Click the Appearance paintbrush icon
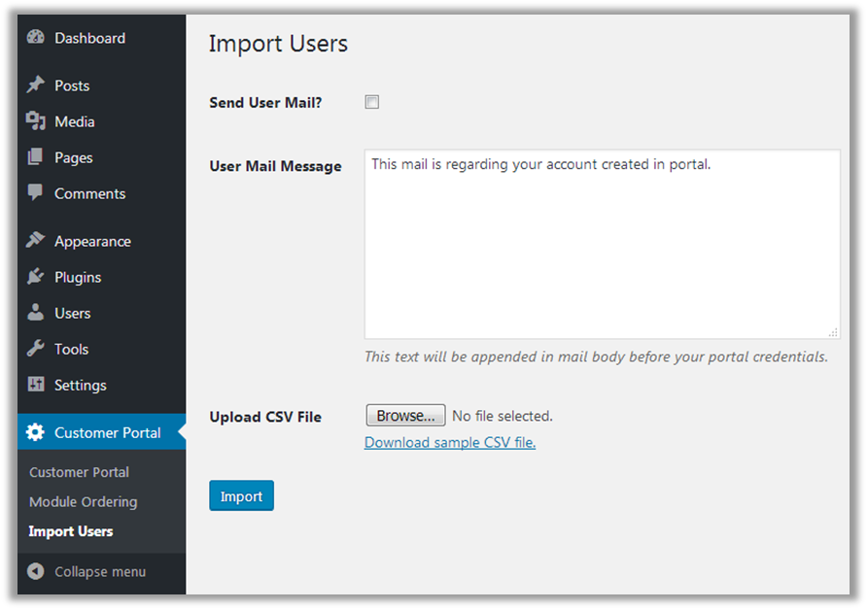The width and height of the screenshot is (868, 610). [36, 241]
